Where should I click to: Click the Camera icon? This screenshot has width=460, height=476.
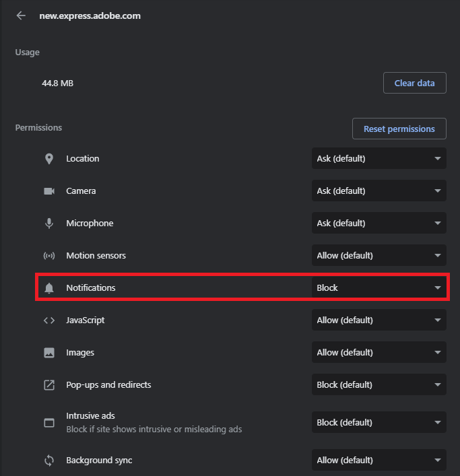click(49, 191)
